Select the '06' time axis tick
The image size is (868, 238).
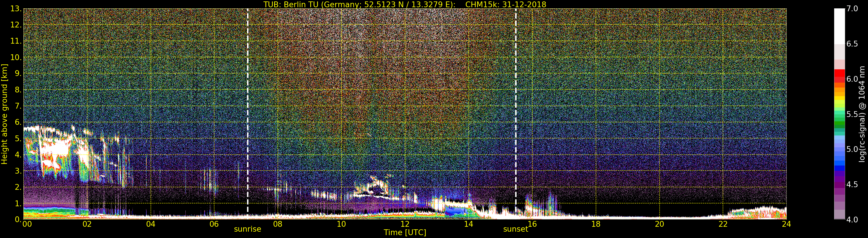pyautogui.click(x=214, y=224)
